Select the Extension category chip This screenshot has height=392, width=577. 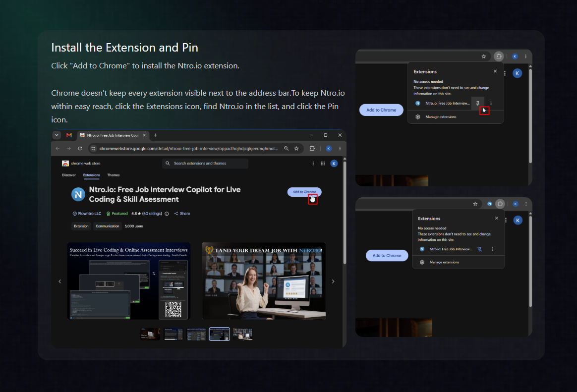[x=81, y=226]
